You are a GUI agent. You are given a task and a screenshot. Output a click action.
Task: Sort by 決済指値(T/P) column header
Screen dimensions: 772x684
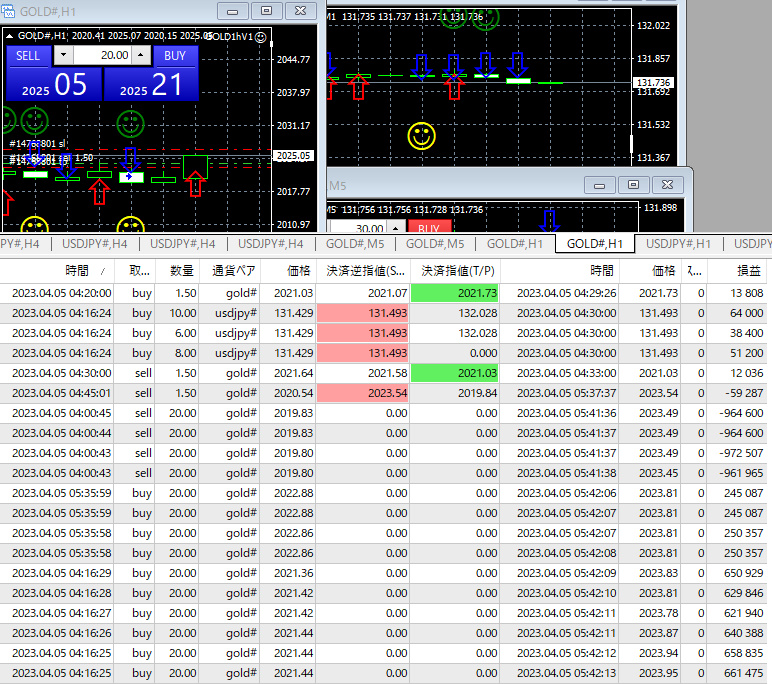point(457,270)
